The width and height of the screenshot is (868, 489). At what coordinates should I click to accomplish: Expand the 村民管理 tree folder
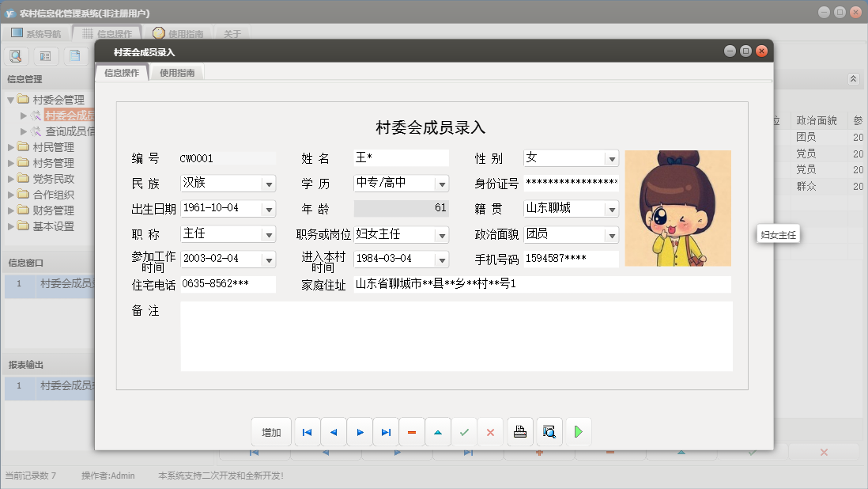(x=11, y=147)
